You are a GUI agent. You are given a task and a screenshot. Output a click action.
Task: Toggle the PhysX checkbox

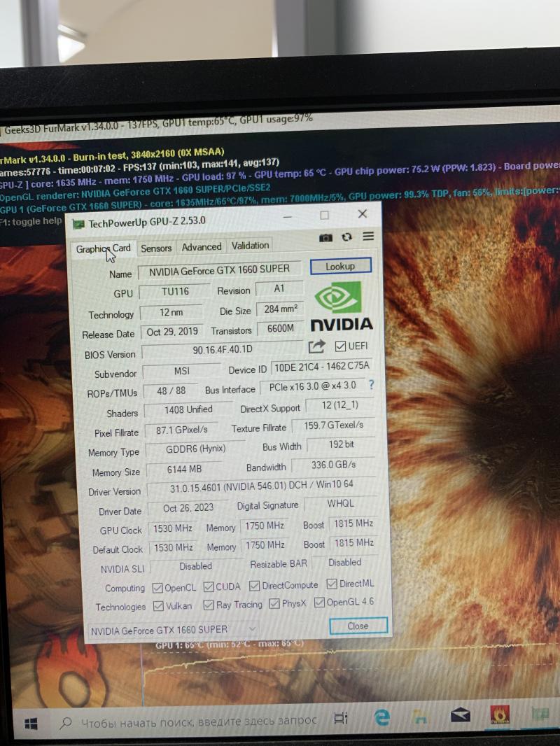pyautogui.click(x=274, y=604)
